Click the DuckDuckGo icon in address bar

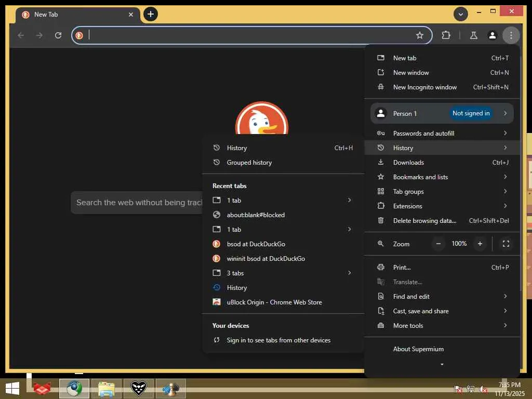[79, 35]
